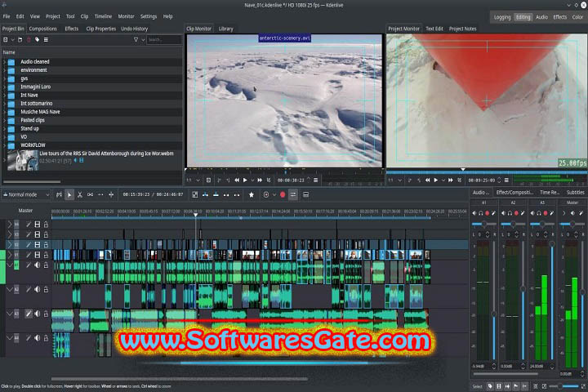Open the Subtitles panel tab

point(575,193)
